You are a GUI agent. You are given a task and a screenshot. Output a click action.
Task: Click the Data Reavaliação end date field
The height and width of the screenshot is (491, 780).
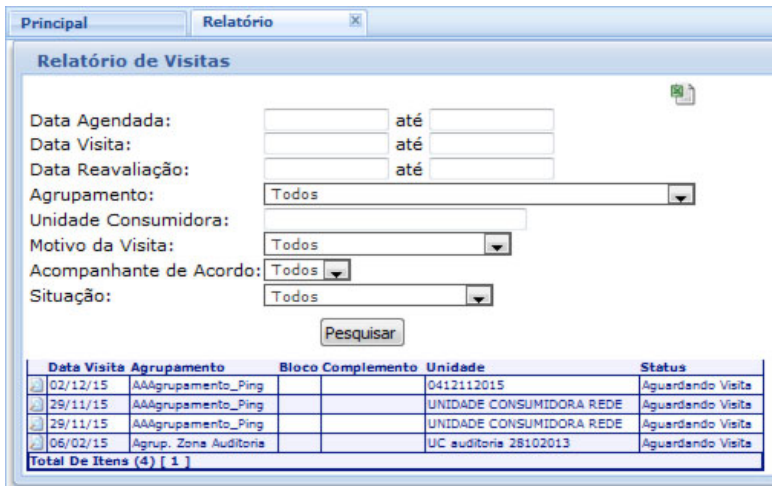pos(491,169)
